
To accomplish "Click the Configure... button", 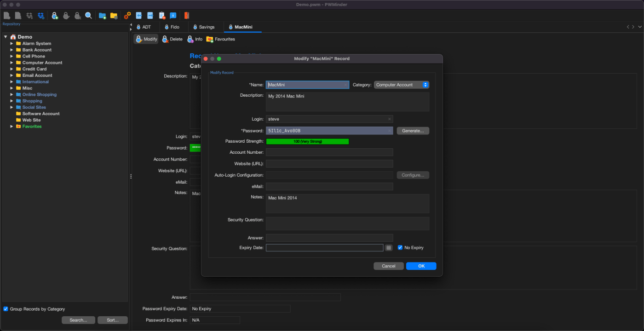I will point(413,175).
